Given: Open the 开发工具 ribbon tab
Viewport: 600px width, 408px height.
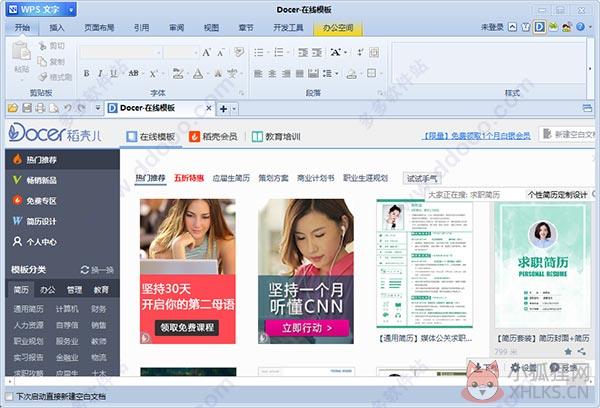Looking at the screenshot, I should tap(288, 28).
